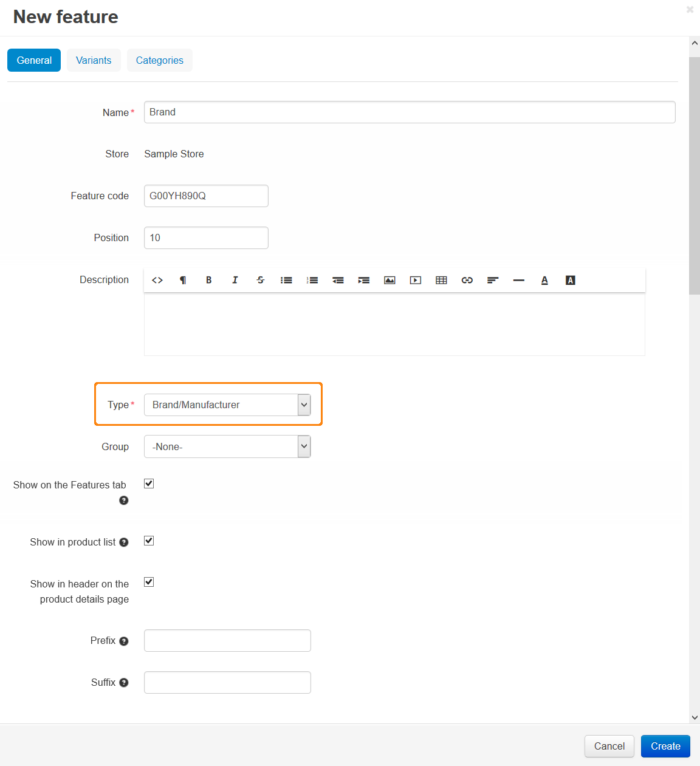The height and width of the screenshot is (766, 700).
Task: Indent text in description editor
Action: (x=364, y=280)
